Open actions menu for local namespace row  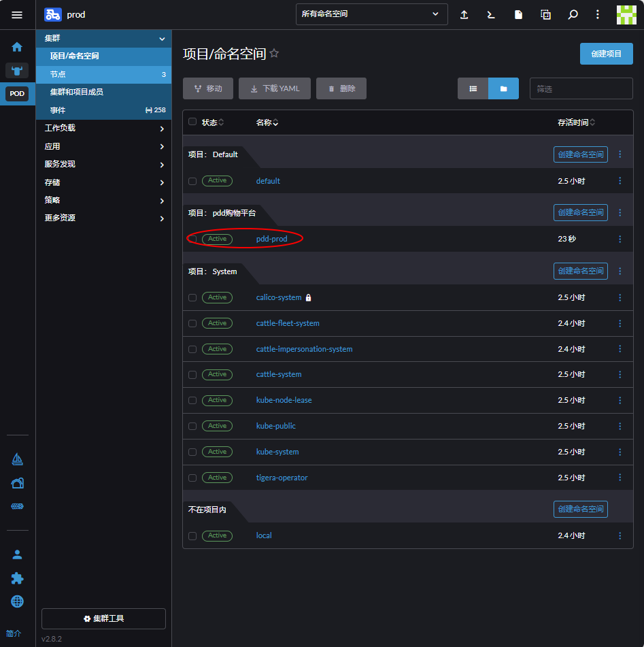tap(620, 536)
